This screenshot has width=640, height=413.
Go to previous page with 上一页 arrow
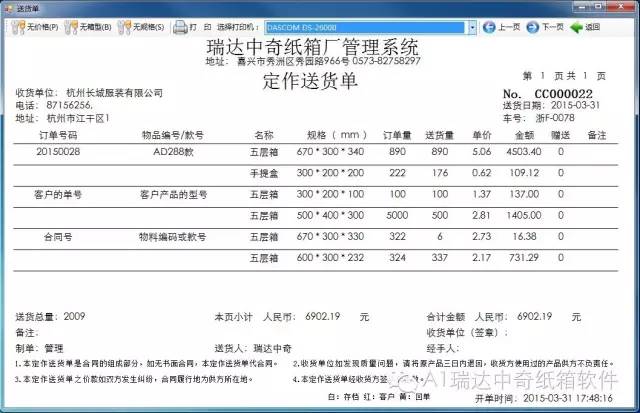[x=487, y=28]
